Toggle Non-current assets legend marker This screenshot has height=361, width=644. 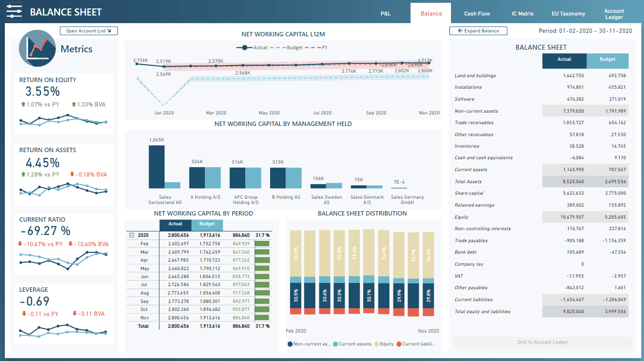(x=290, y=344)
